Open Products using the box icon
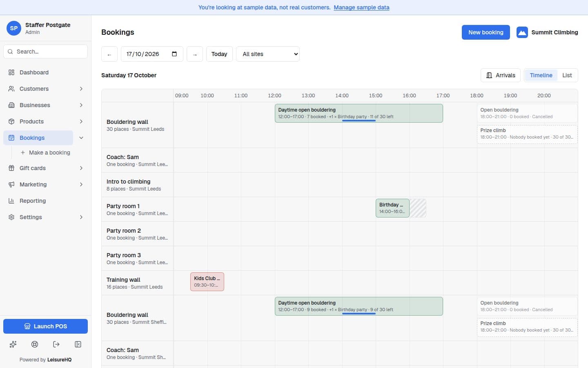 [11, 121]
